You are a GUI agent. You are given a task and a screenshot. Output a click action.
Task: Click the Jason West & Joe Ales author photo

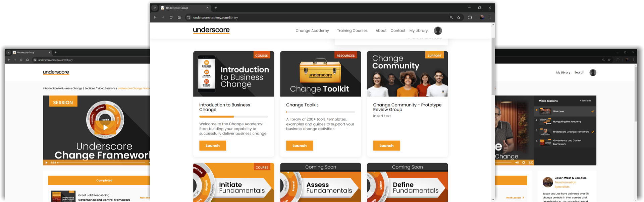coord(548,182)
